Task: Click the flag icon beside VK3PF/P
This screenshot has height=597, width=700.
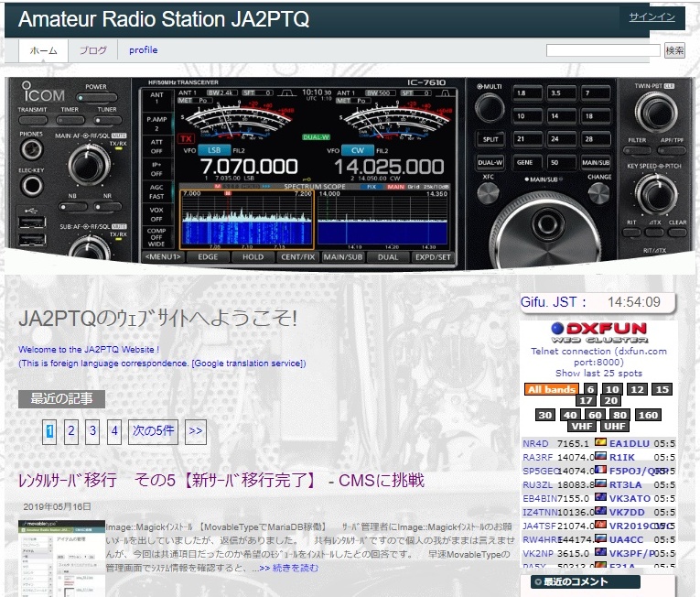Action: (x=600, y=552)
